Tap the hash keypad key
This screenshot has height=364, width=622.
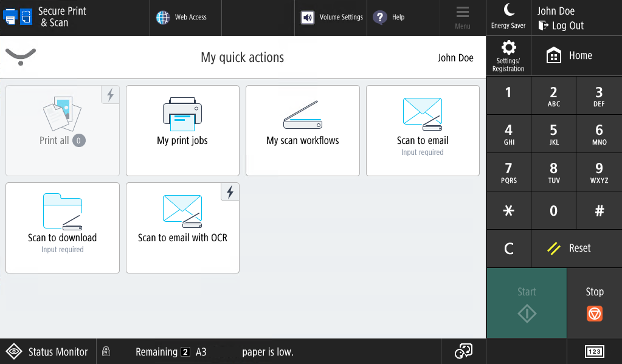point(599,210)
